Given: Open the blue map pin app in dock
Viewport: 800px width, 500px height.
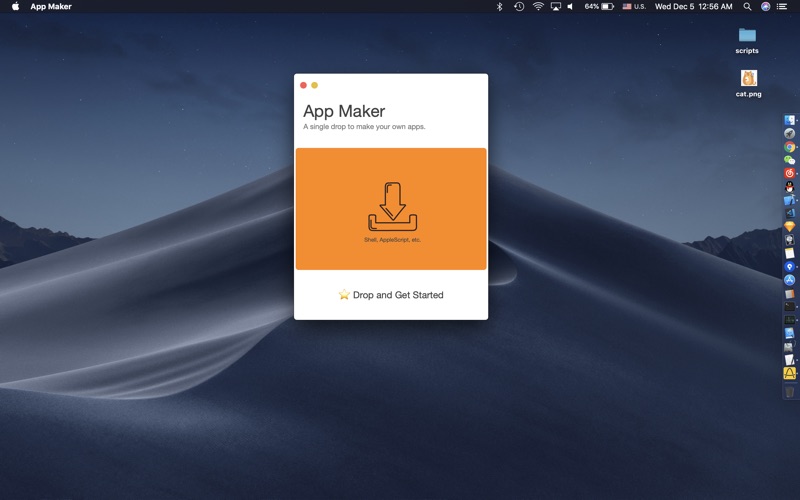Looking at the screenshot, I should (x=789, y=266).
